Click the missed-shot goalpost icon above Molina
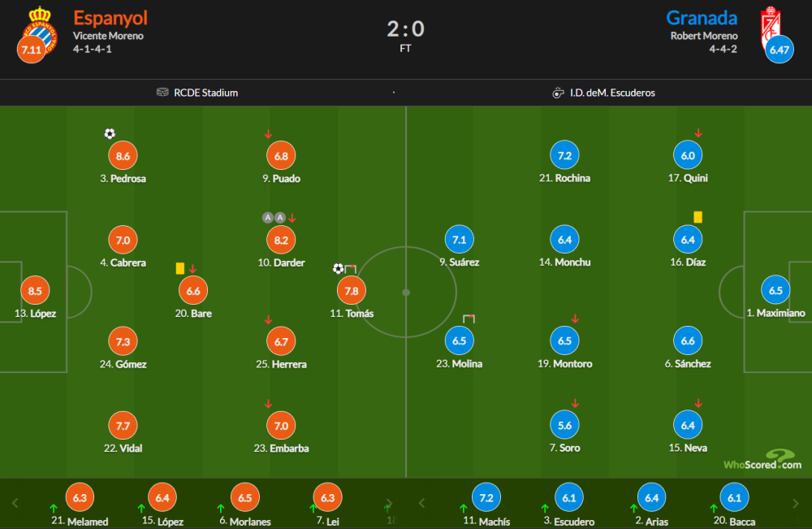Image resolution: width=812 pixels, height=529 pixels. 469,319
